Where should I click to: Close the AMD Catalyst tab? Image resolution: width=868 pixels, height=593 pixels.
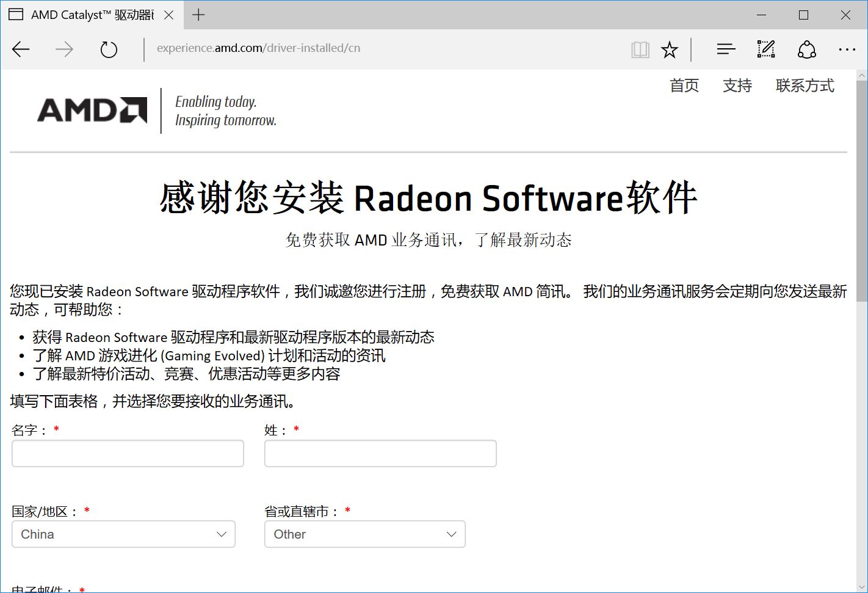pos(169,15)
